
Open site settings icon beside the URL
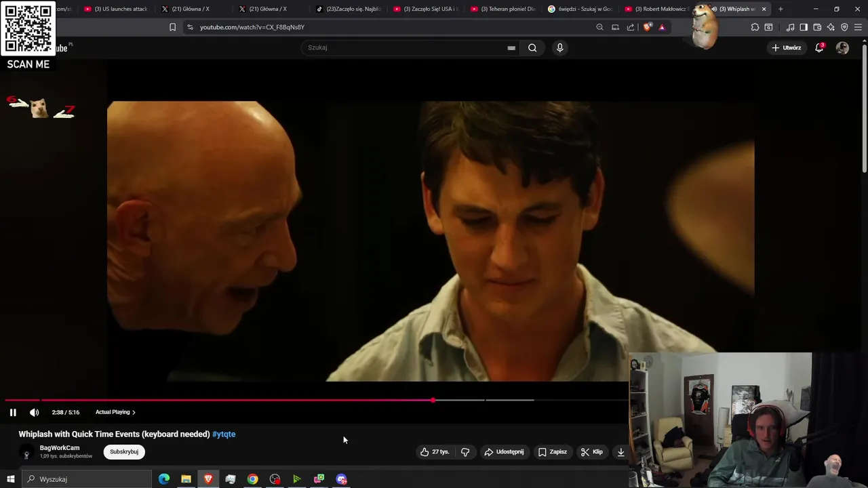[x=190, y=27]
